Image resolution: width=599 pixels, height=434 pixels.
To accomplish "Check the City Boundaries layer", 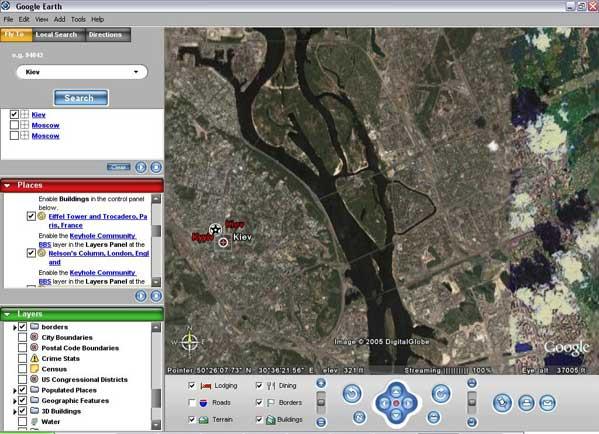I will pyautogui.click(x=23, y=337).
